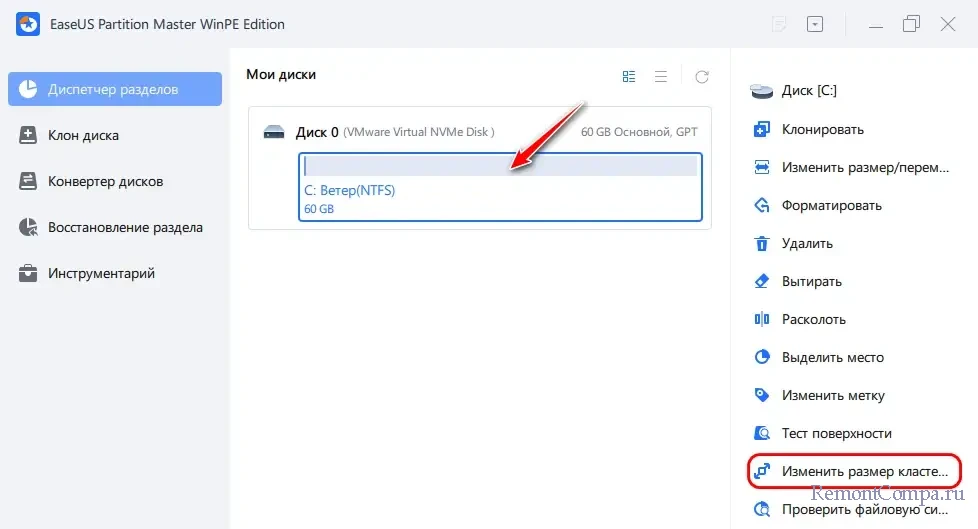Click the Инструментарий toolbox icon
The width and height of the screenshot is (978, 529).
click(x=27, y=273)
